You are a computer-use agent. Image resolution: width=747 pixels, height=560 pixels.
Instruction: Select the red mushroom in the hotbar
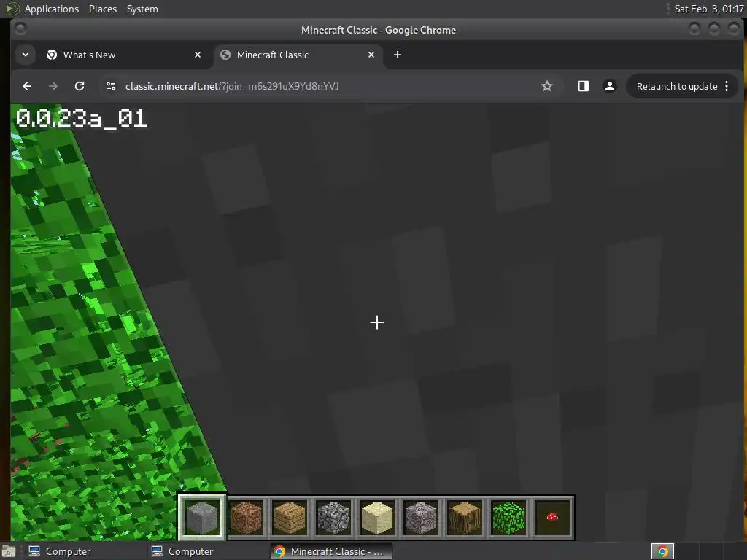pyautogui.click(x=553, y=517)
